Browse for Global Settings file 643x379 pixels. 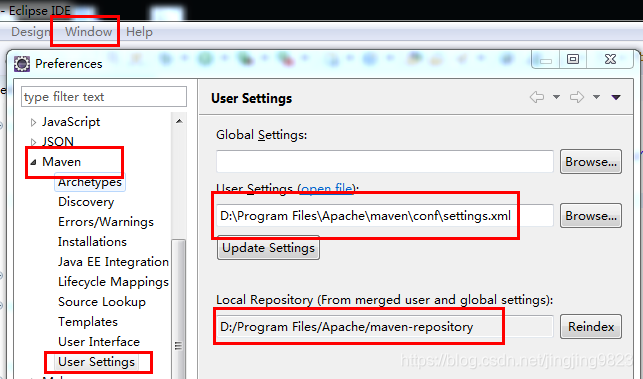pyautogui.click(x=591, y=162)
